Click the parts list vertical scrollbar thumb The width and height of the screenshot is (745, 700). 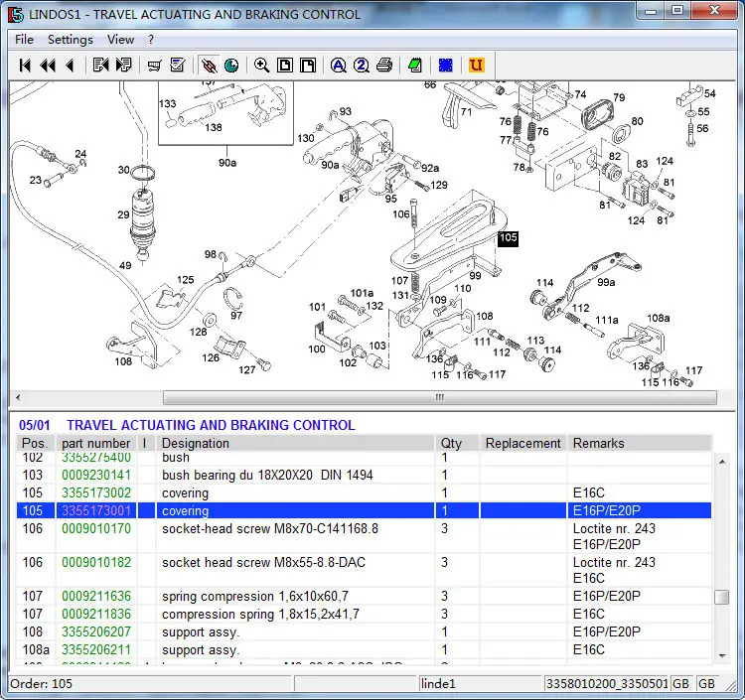(x=722, y=597)
